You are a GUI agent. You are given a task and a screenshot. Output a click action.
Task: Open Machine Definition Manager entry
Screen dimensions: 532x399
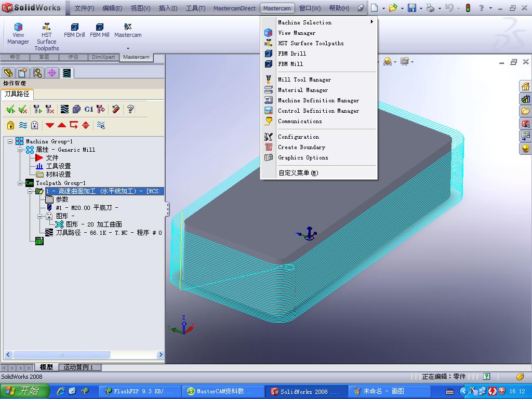point(318,100)
